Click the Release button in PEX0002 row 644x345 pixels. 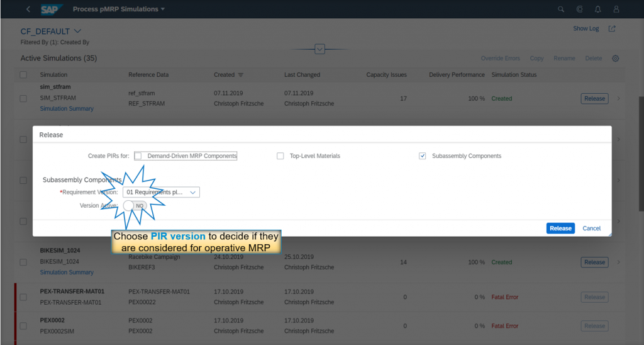[x=594, y=325]
